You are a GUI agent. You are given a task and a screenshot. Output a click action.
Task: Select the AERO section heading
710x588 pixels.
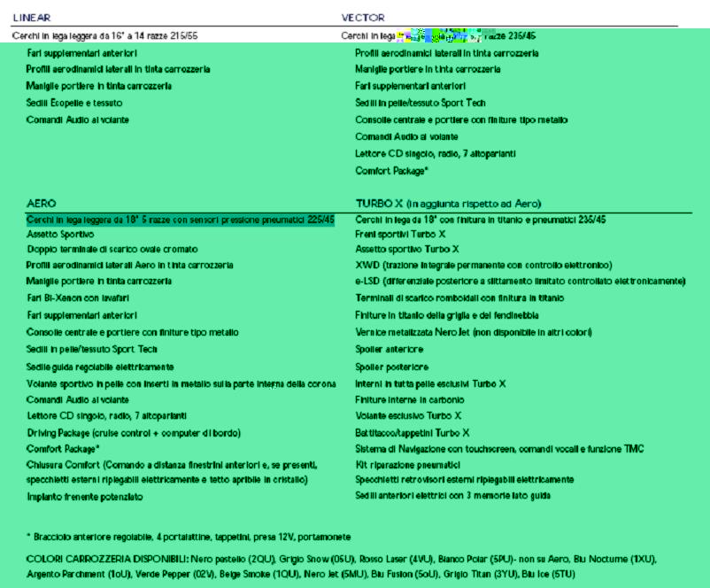[x=41, y=203]
